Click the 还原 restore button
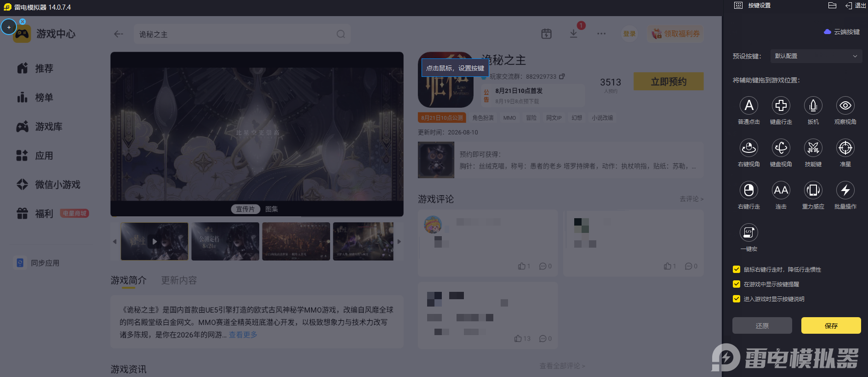Viewport: 868px width, 377px height. point(762,325)
